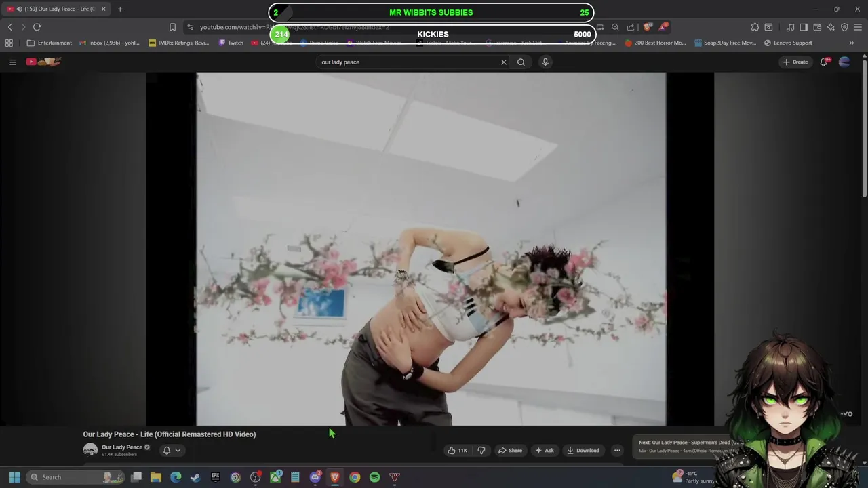Open the browser zoom-out magnifier control
Screen dimensions: 868x488
pos(615,27)
